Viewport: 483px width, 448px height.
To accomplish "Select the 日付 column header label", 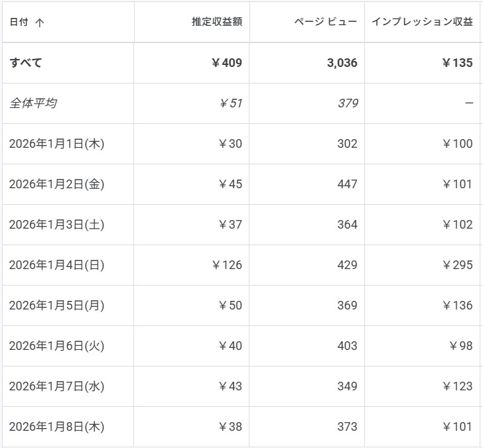I will coord(19,22).
